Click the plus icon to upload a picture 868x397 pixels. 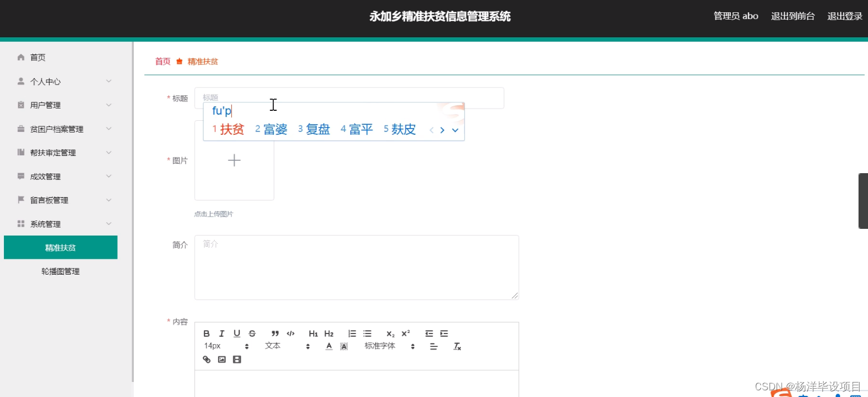click(234, 160)
